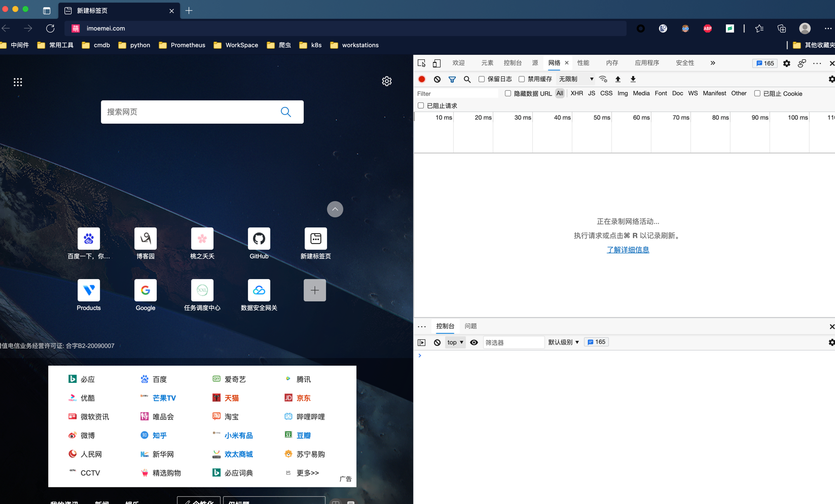Image resolution: width=835 pixels, height=504 pixels.
Task: Click the 165 issues badge in toolbar
Action: coord(765,63)
